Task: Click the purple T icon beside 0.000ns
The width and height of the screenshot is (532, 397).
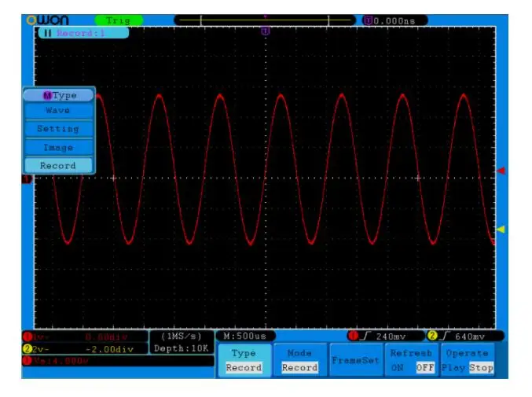Action: tap(368, 20)
